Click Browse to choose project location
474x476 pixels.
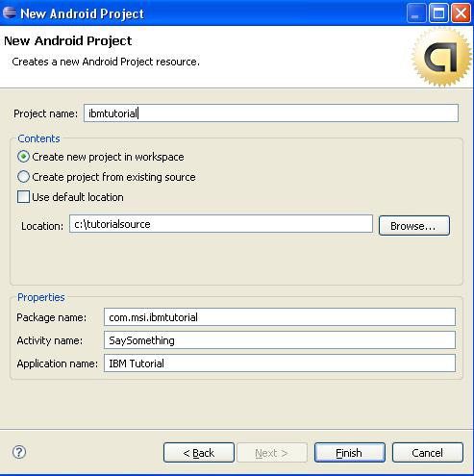(414, 226)
